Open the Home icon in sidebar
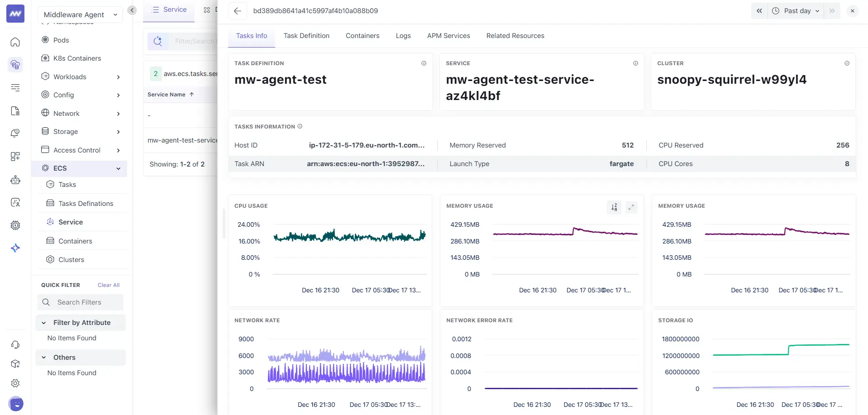 15,42
